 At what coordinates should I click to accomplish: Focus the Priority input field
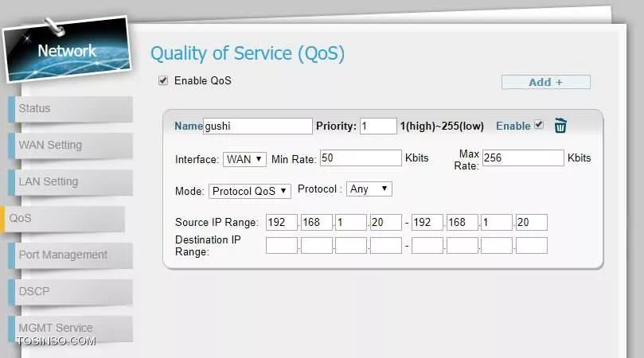[378, 126]
